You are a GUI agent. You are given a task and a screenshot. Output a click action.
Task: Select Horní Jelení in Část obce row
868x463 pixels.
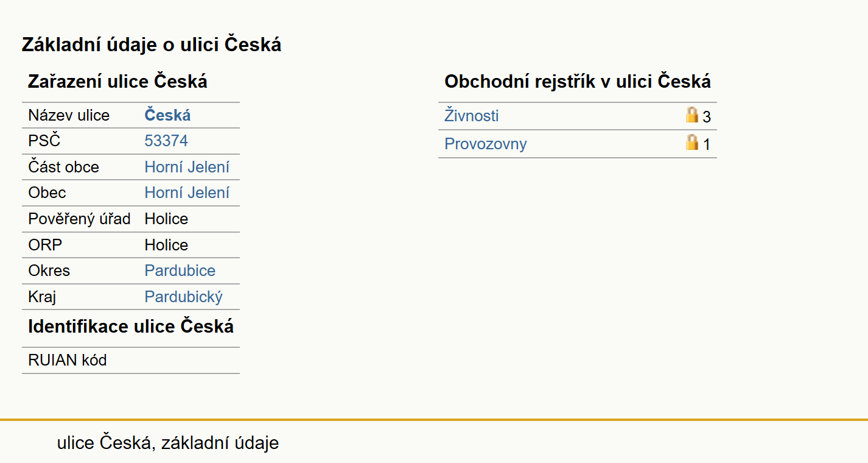(187, 167)
